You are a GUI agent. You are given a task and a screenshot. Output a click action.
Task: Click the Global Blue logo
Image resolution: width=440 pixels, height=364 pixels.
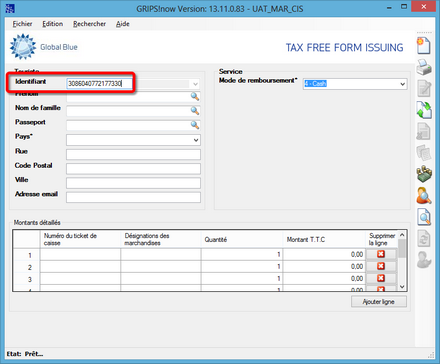click(44, 47)
